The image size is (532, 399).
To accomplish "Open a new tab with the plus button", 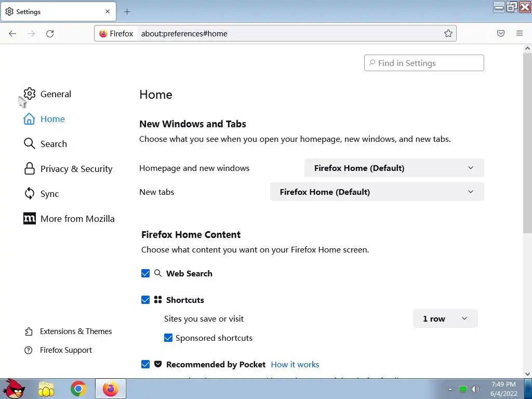I will 127,12.
